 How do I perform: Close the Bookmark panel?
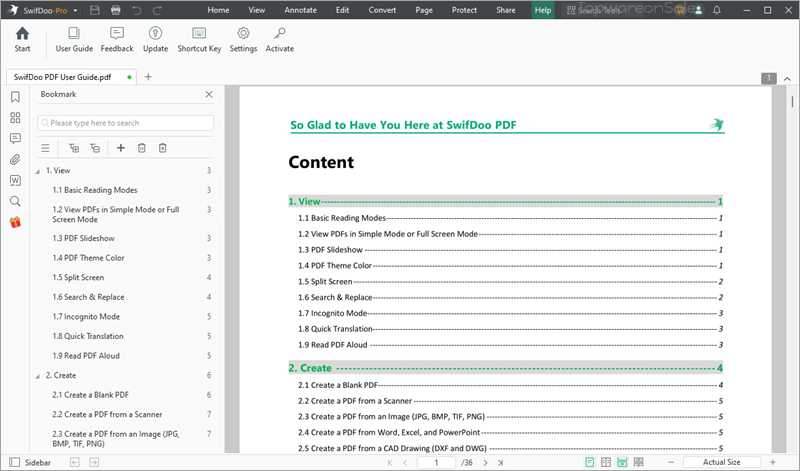209,94
